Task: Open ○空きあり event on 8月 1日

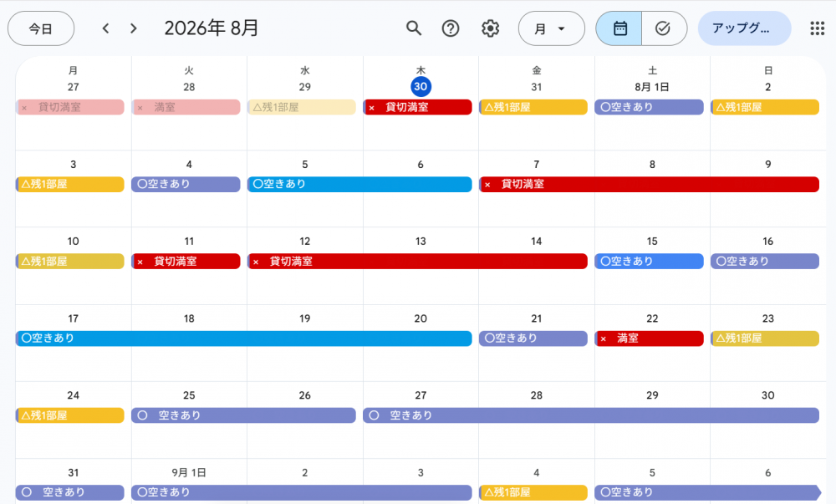Action: click(649, 107)
